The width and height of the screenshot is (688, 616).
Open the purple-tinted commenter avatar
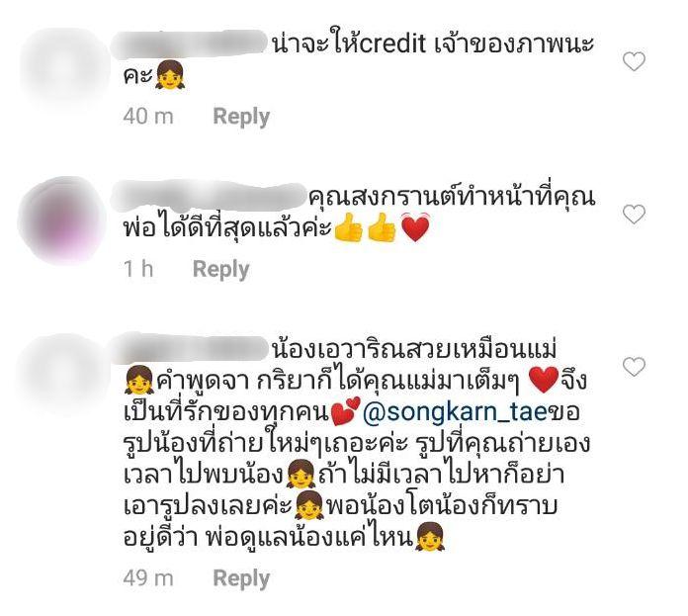coord(62,220)
